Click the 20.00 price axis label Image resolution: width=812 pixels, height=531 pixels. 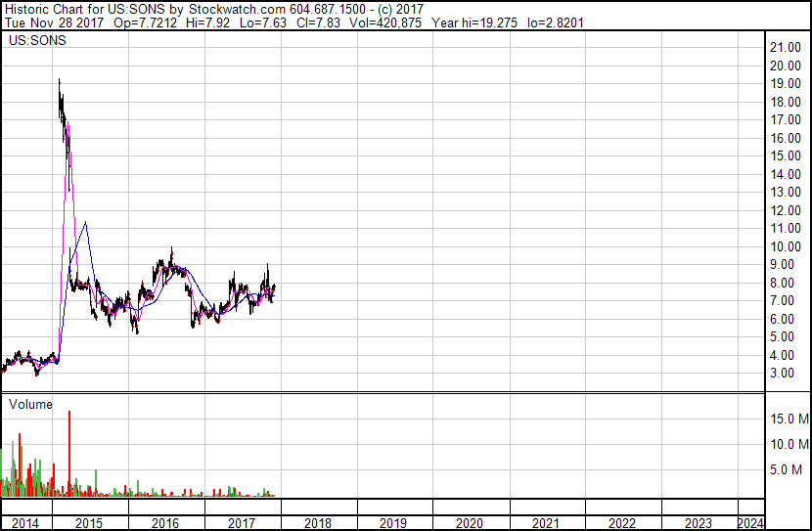786,66
